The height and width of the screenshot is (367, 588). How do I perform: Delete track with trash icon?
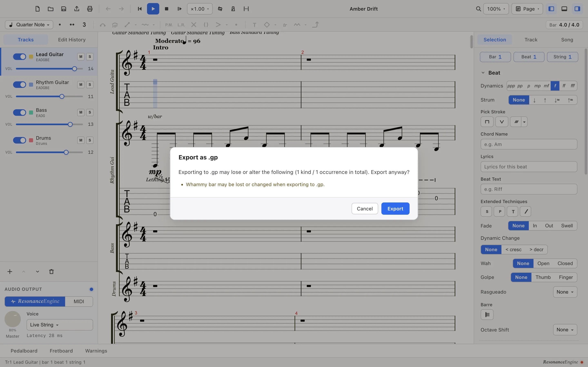tap(51, 272)
